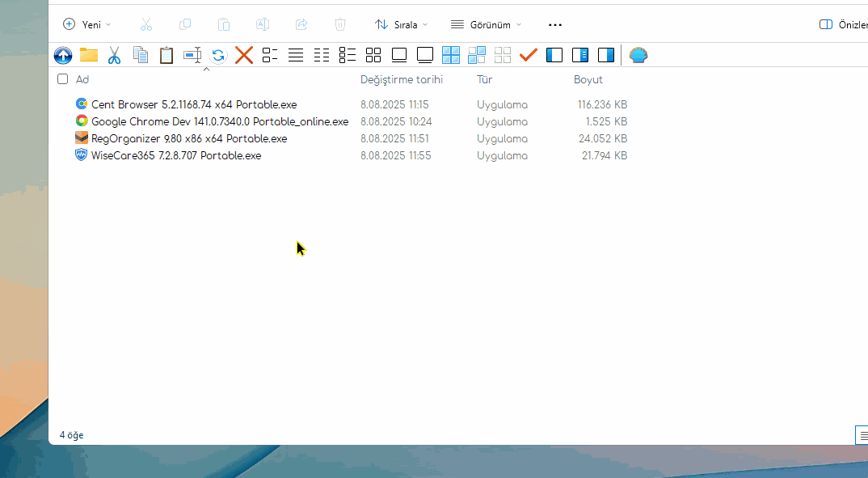This screenshot has width=868, height=478.
Task: Select the content view icon with three bulleted rows
Action: tap(348, 55)
